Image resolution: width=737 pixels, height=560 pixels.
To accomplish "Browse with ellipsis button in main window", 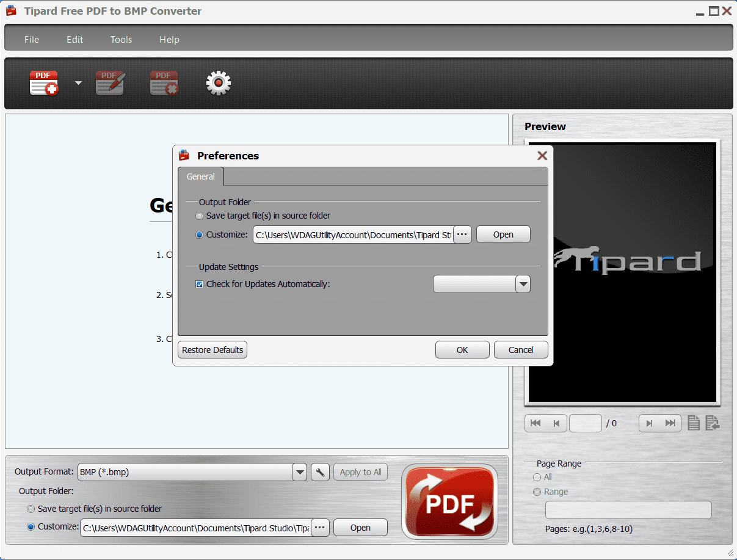I will coord(321,528).
